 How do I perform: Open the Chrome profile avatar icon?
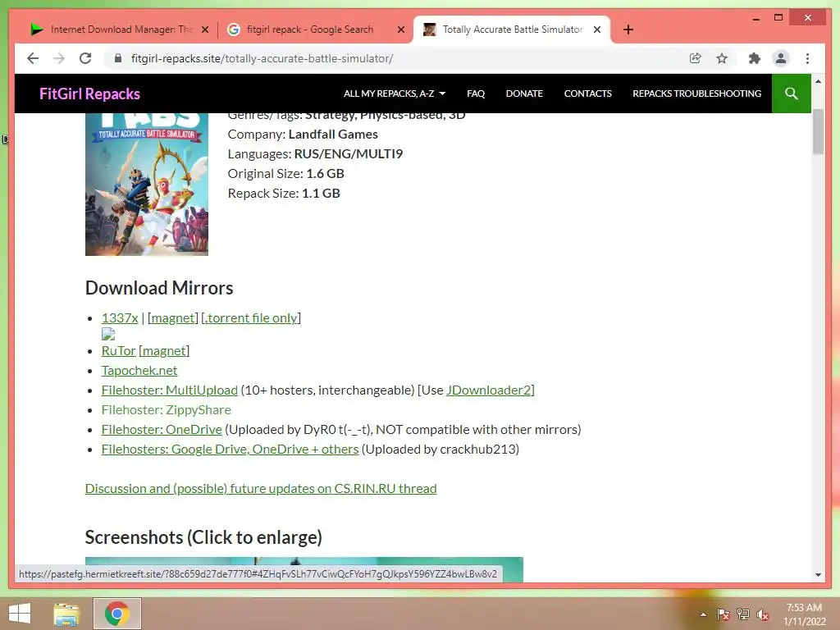(781, 58)
